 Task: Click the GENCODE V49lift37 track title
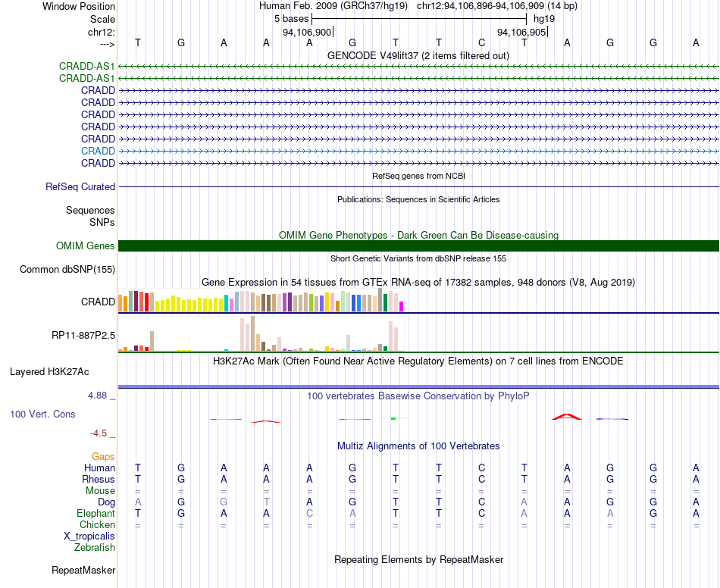pos(418,55)
